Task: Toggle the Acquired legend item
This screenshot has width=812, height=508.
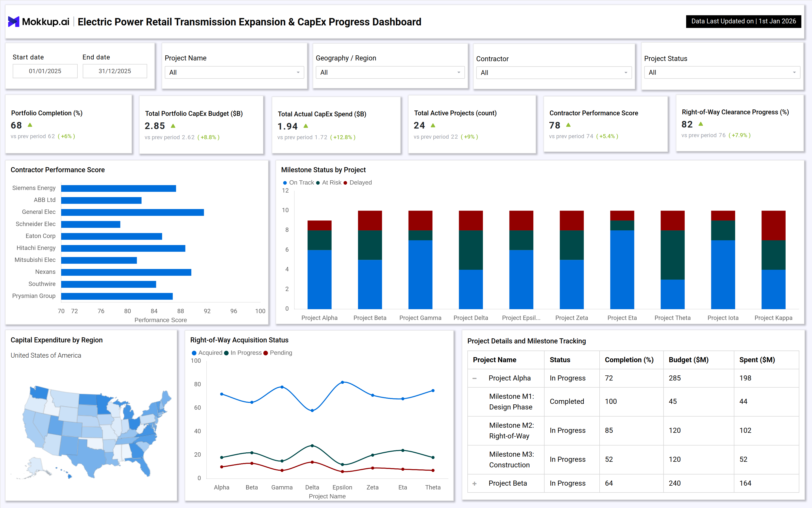Action: [207, 353]
